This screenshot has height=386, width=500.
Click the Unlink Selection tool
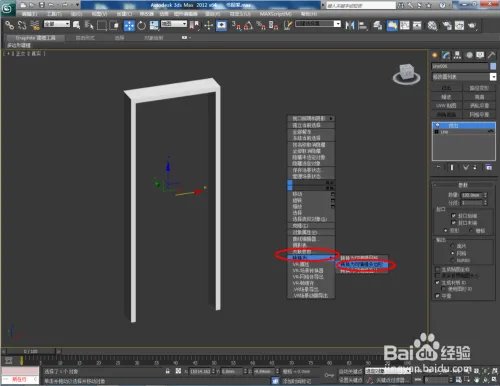pos(22,25)
